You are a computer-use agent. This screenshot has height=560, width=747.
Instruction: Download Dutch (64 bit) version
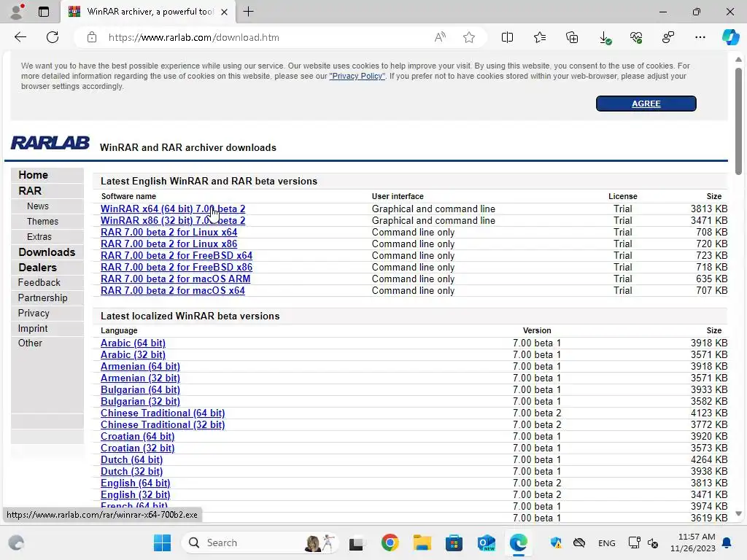tap(131, 460)
